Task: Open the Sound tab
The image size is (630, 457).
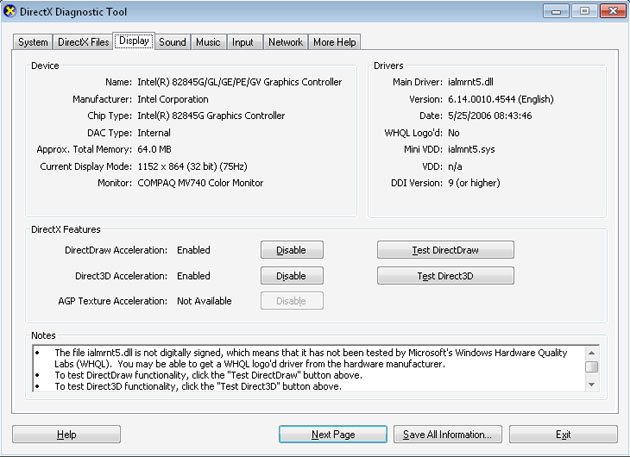Action: [x=172, y=42]
